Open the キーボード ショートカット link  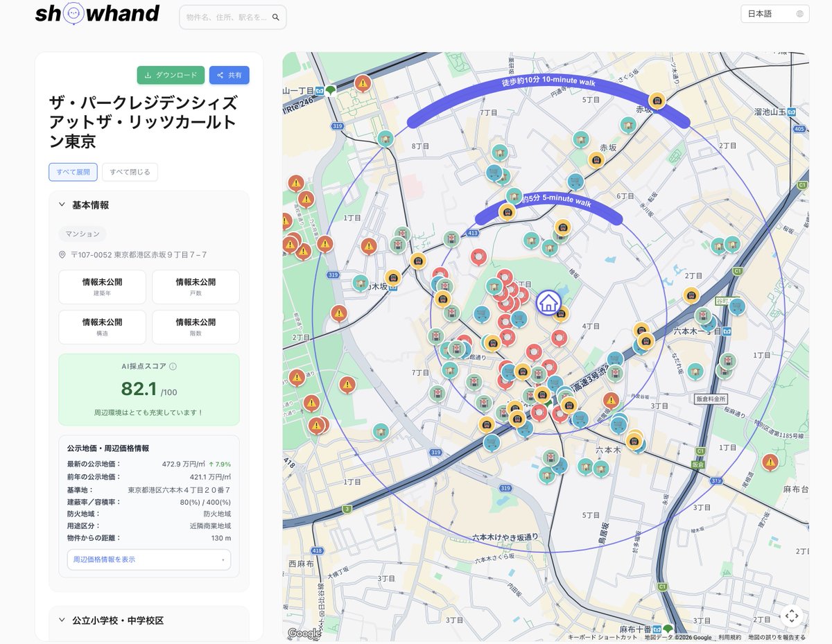click(601, 637)
